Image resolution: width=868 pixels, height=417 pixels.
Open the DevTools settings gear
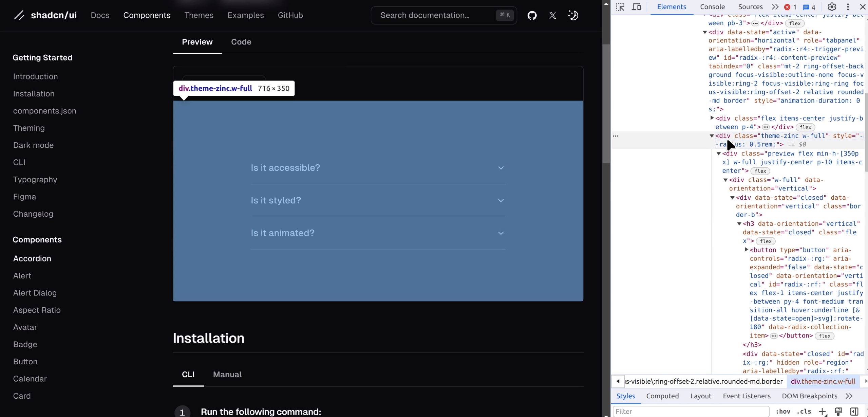point(832,7)
